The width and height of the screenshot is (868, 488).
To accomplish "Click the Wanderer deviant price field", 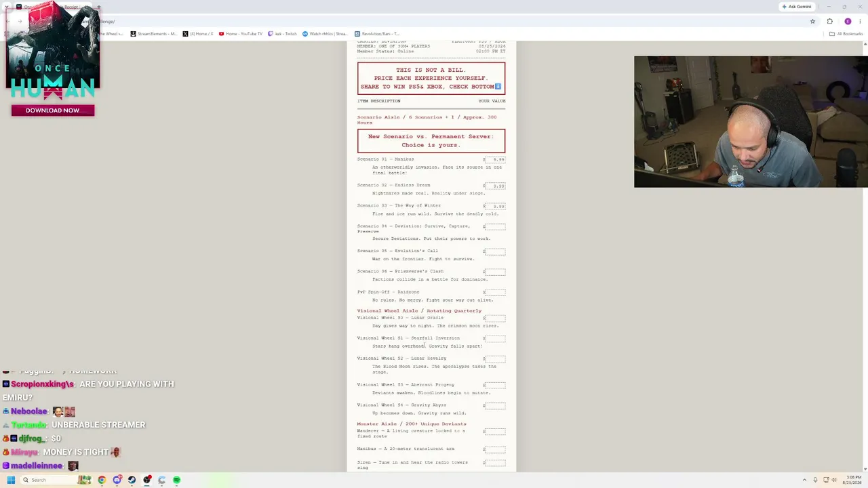I will [x=495, y=431].
